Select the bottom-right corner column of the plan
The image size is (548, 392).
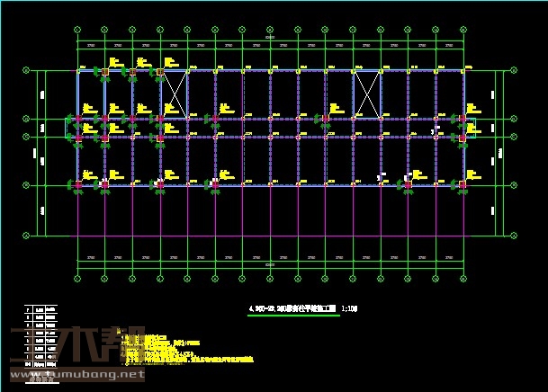point(464,184)
